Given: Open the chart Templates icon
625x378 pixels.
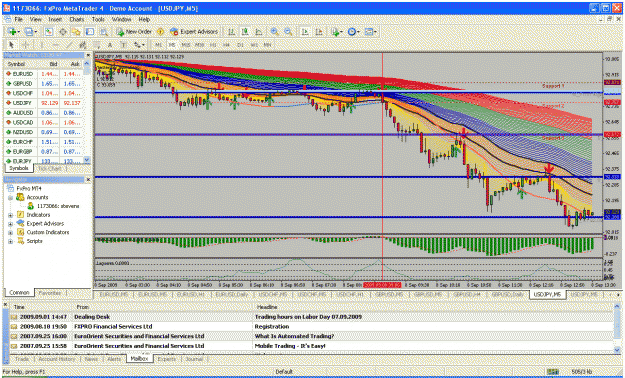Looking at the screenshot, I should (368, 32).
